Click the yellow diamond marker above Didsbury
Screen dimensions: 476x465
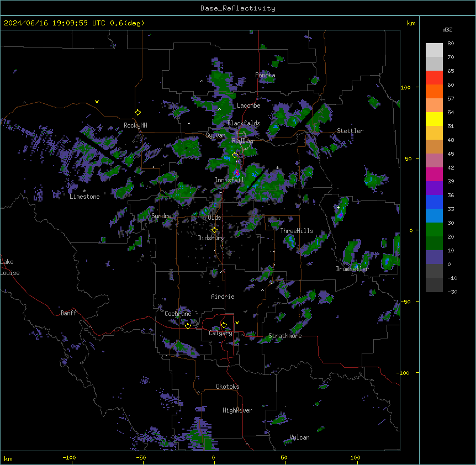point(214,230)
